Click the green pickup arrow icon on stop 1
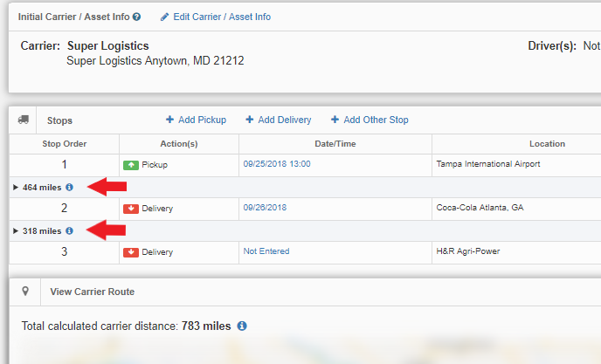The image size is (601, 364). (x=131, y=164)
